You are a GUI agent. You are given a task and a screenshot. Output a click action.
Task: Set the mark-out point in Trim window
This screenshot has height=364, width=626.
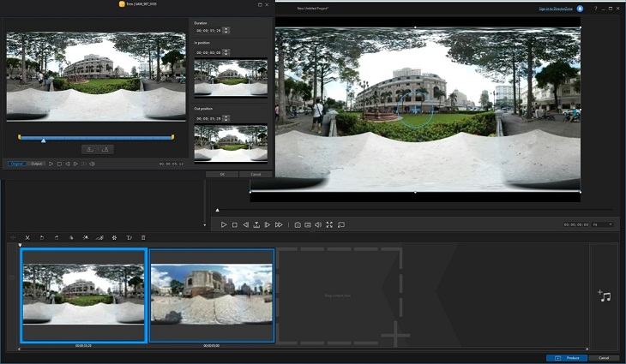point(105,150)
